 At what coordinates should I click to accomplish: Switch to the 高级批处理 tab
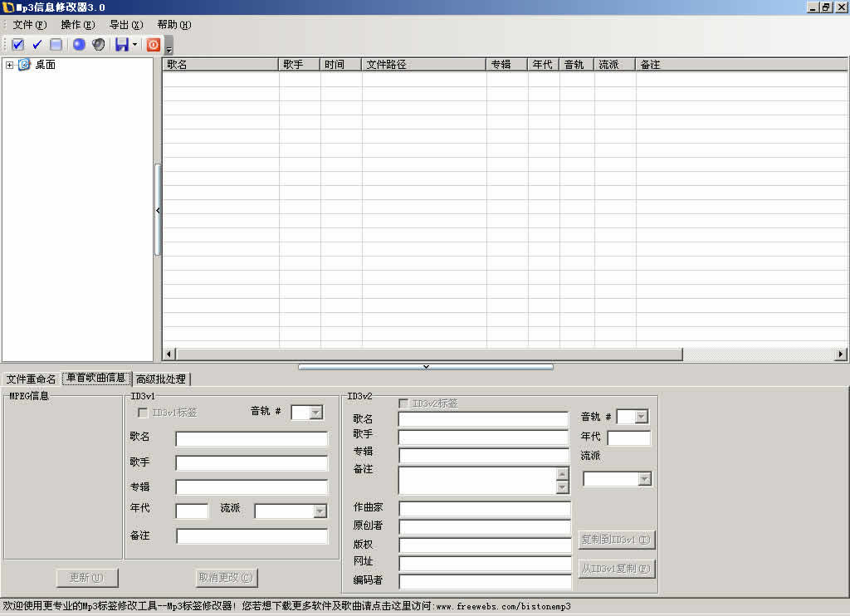point(161,379)
